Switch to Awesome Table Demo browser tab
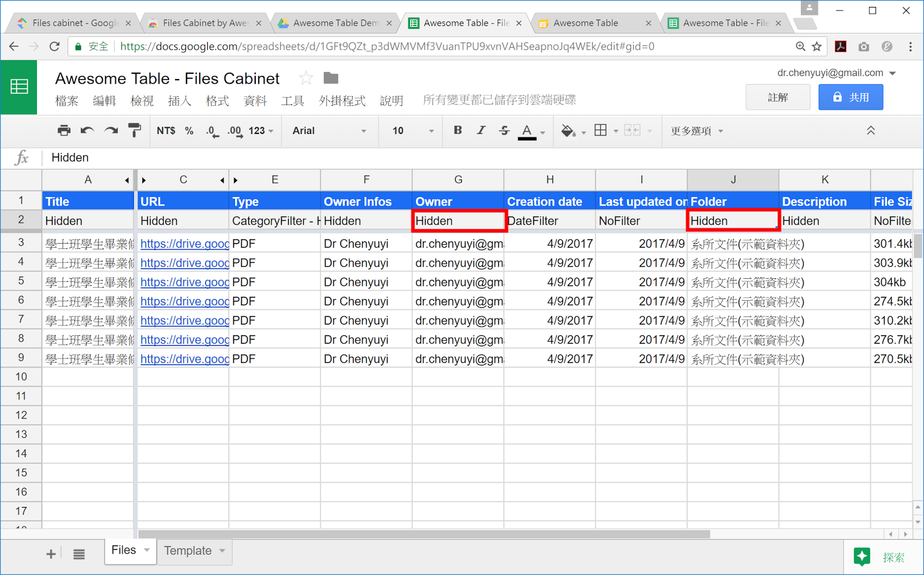 click(x=336, y=23)
